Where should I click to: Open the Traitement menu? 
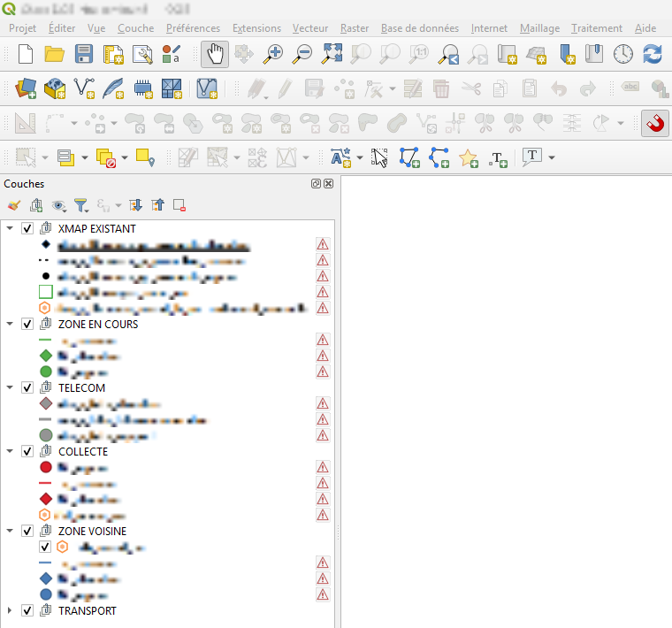coord(597,28)
